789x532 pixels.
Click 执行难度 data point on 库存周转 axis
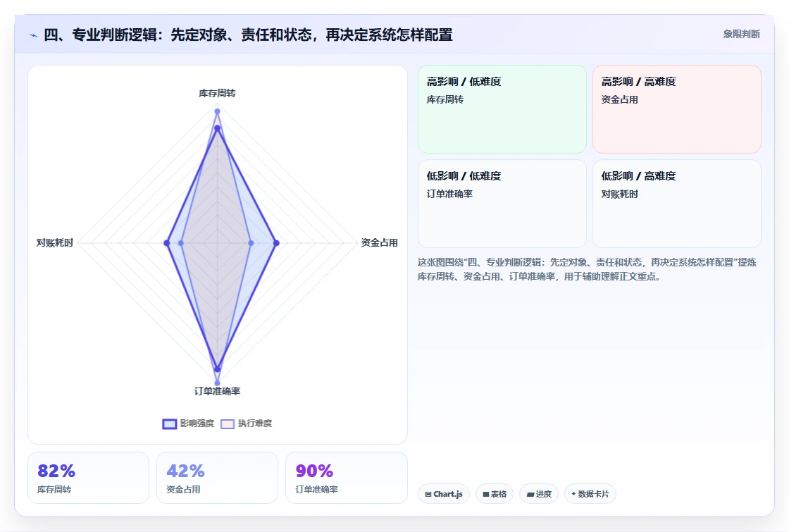[x=218, y=111]
